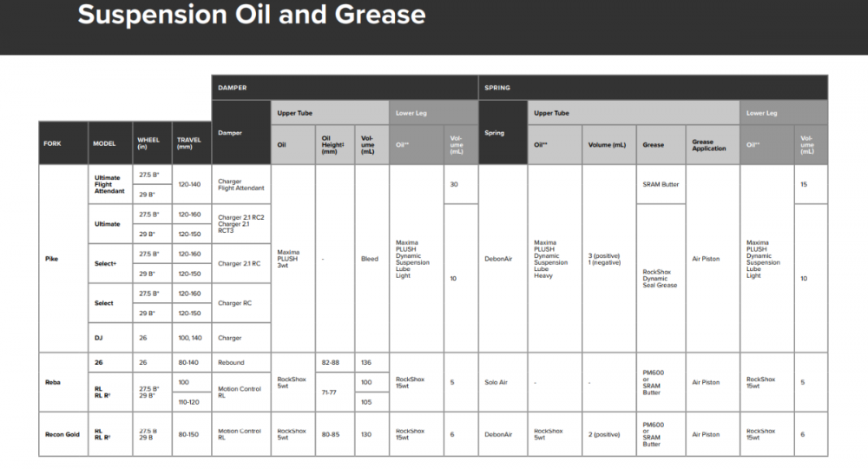The image size is (868, 469).
Task: Click the 'Bleed' volume cell
Action: click(372, 259)
